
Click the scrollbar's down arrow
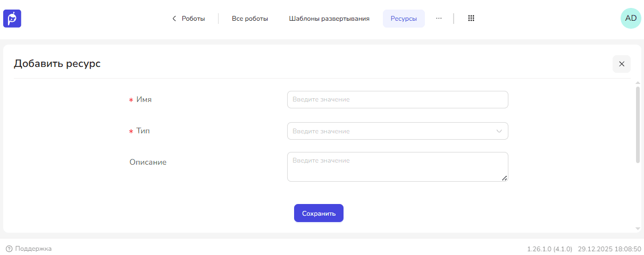click(x=638, y=228)
